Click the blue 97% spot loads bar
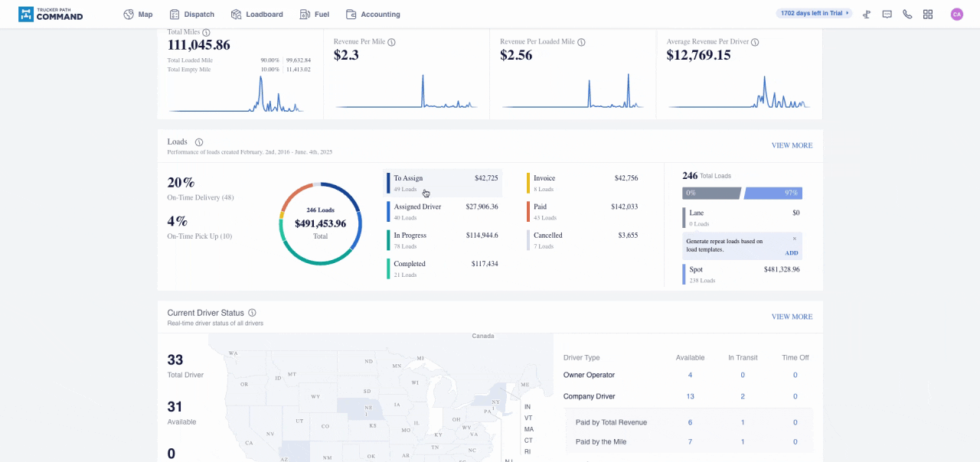The width and height of the screenshot is (980, 462). tap(773, 194)
